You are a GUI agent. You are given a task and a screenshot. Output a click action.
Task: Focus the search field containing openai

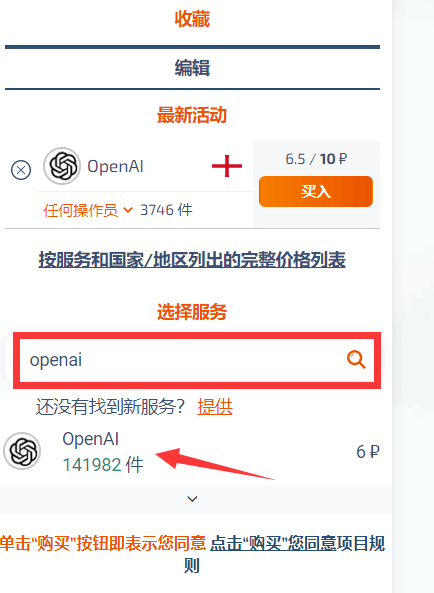[x=197, y=360]
